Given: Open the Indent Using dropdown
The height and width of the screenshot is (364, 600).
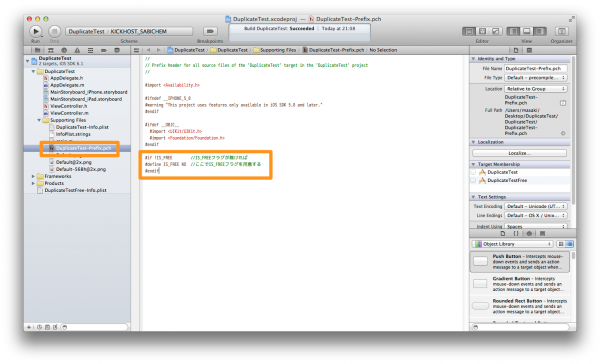Looking at the screenshot, I should coord(535,226).
